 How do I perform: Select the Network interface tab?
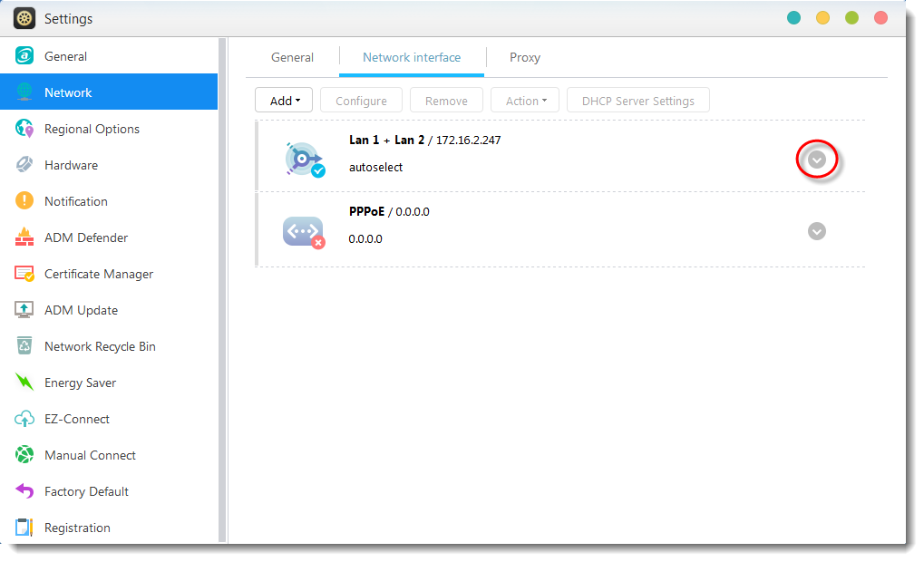[x=412, y=57]
